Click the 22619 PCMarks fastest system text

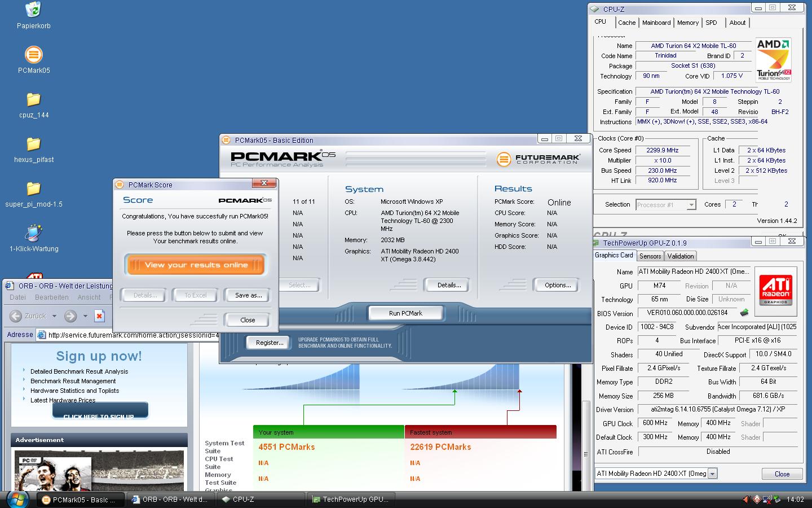(x=440, y=447)
